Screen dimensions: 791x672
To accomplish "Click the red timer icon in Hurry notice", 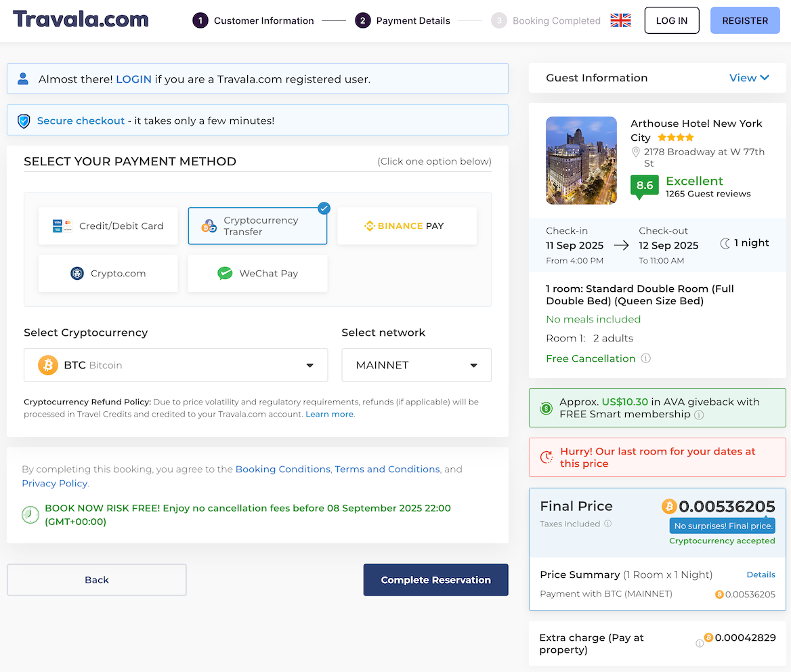I will click(547, 457).
